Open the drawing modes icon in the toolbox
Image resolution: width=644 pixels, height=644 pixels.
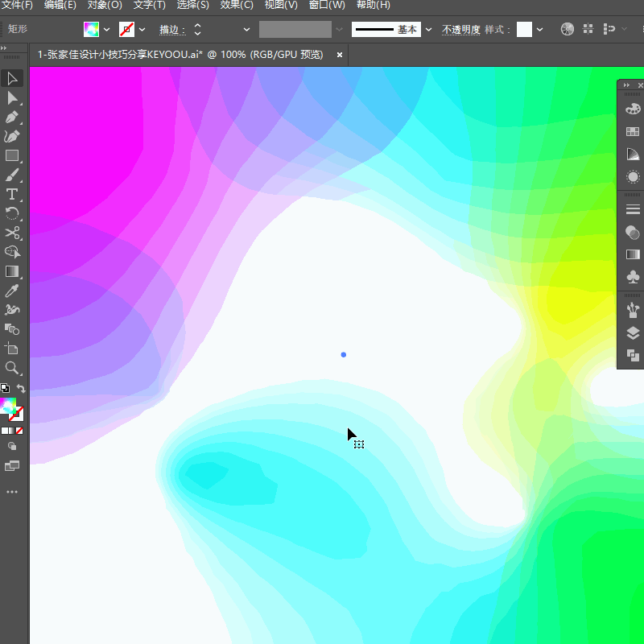(x=12, y=446)
